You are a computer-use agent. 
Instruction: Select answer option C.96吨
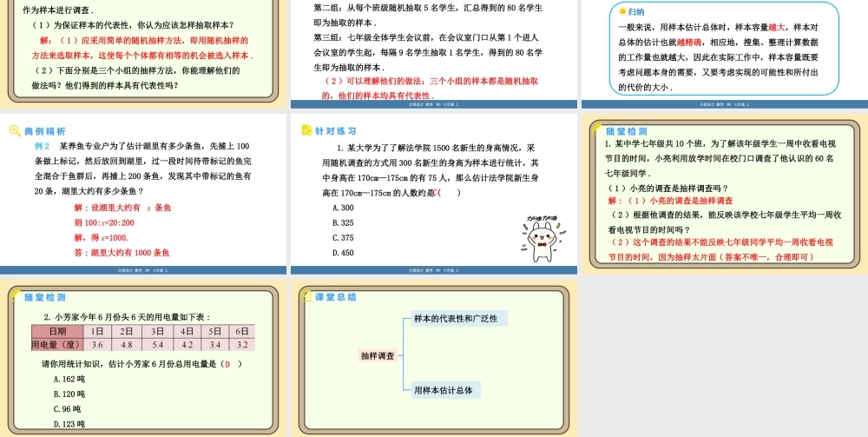pyautogui.click(x=67, y=409)
